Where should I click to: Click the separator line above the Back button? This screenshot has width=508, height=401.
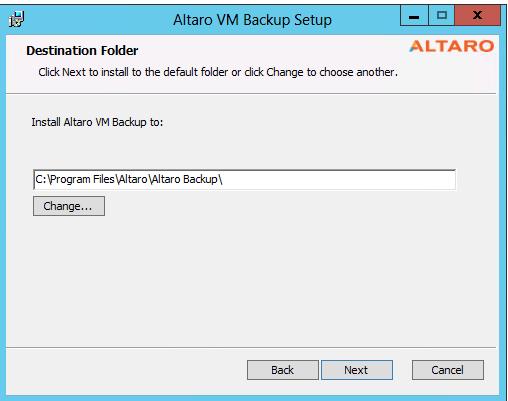251,347
